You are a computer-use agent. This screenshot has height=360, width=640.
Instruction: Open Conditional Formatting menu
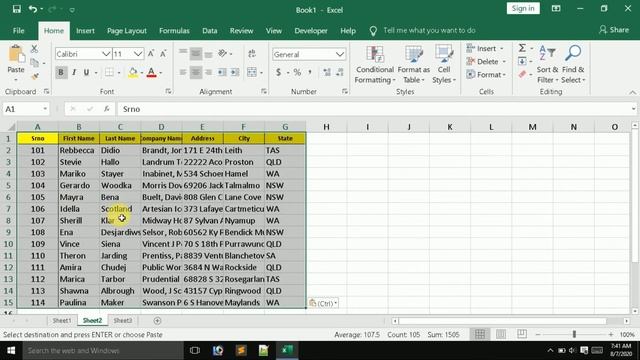pos(374,64)
